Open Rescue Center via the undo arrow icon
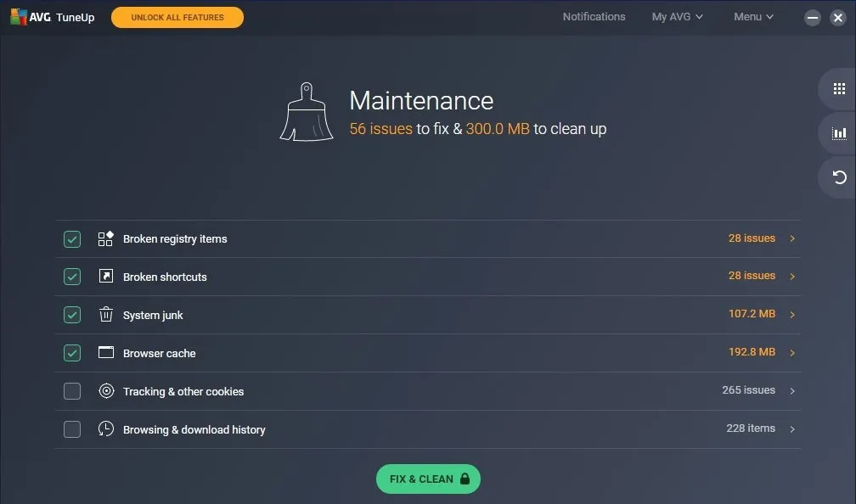The height and width of the screenshot is (504, 856). click(x=838, y=177)
